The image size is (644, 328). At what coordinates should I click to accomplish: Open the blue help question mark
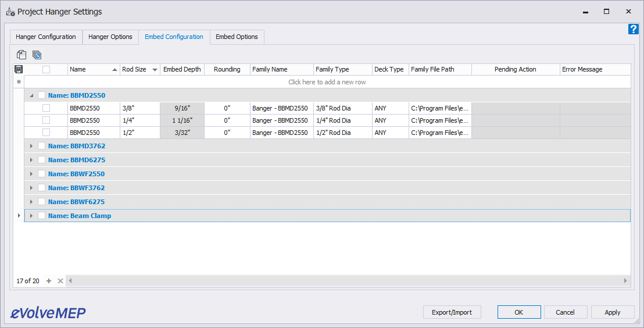[x=634, y=29]
